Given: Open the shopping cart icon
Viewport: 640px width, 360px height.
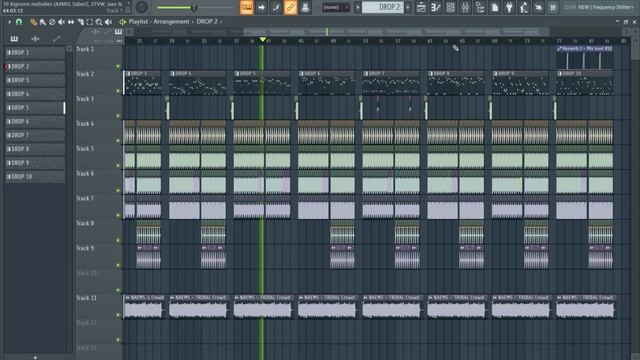Looking at the screenshot, I should pyautogui.click(x=553, y=7).
